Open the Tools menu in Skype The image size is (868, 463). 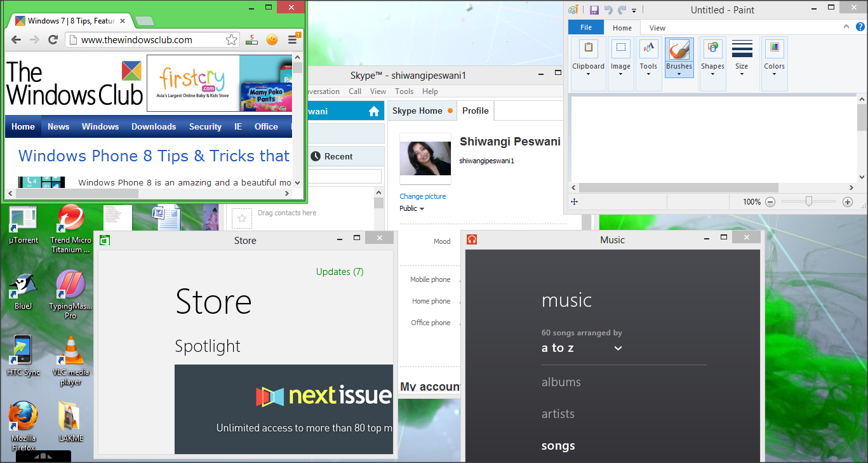[x=404, y=91]
